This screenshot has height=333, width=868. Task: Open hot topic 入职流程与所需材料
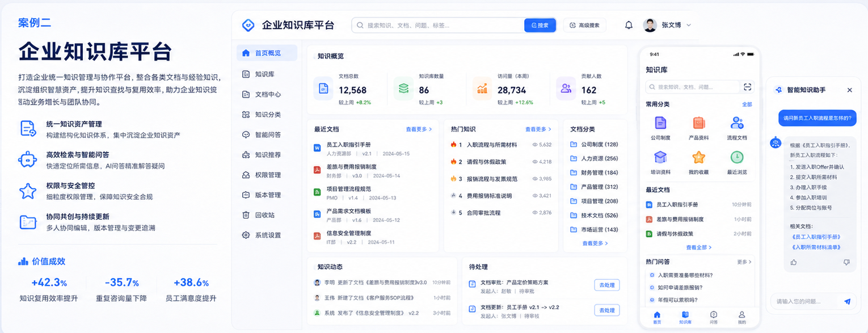click(491, 145)
